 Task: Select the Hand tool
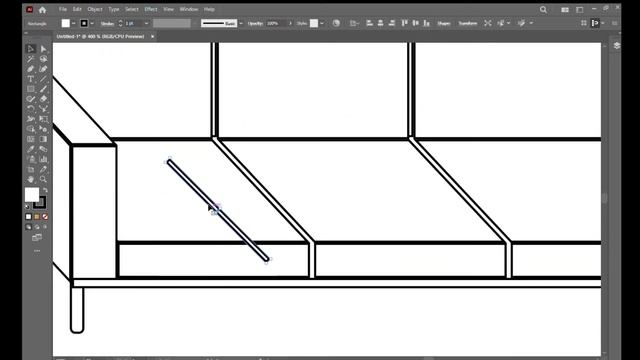click(31, 179)
